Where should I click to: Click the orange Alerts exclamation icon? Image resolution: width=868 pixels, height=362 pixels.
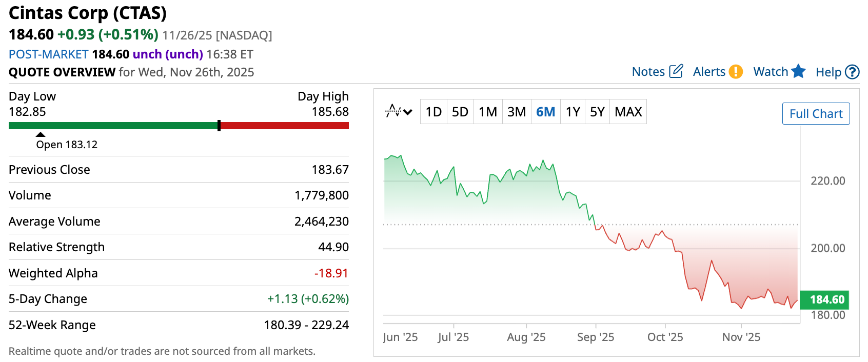pyautogui.click(x=736, y=71)
